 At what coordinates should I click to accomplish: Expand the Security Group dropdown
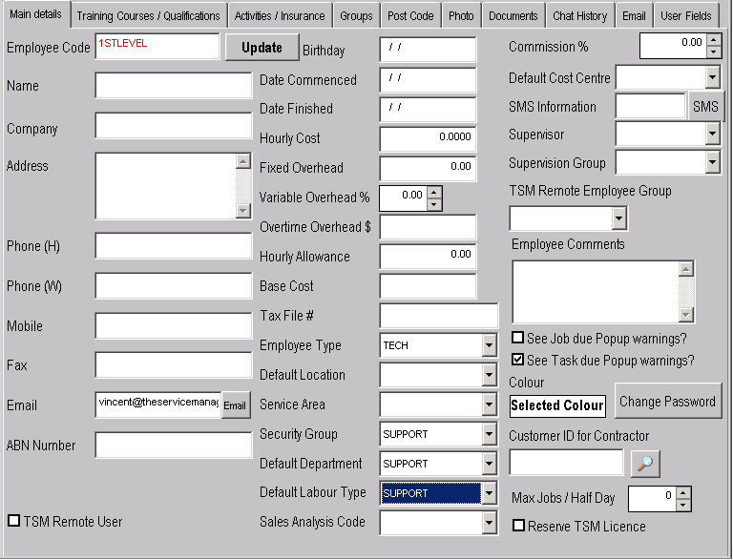click(x=489, y=434)
